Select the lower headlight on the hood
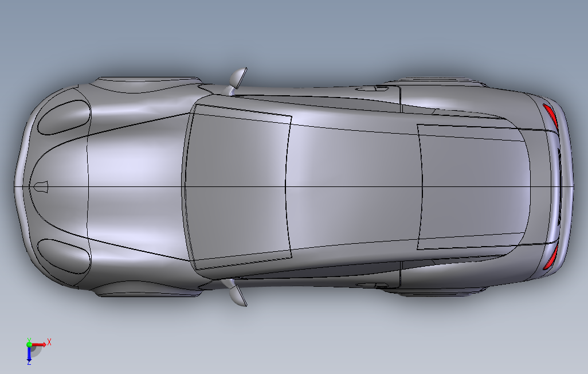Viewport: 588px width, 374px height. [64, 256]
